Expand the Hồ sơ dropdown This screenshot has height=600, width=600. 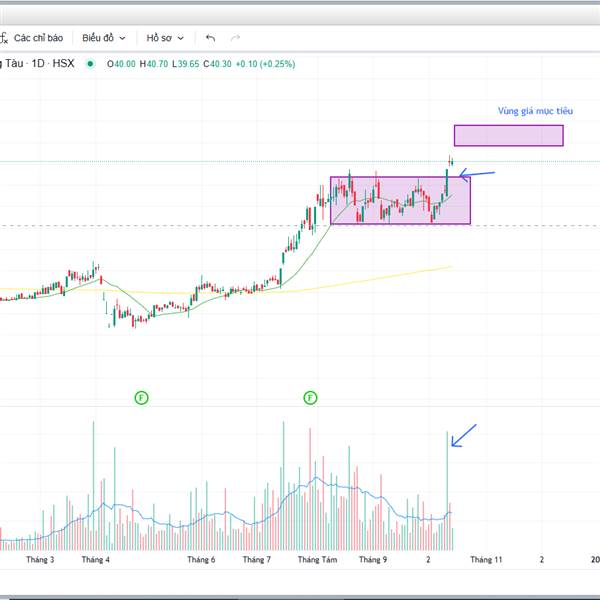click(165, 38)
